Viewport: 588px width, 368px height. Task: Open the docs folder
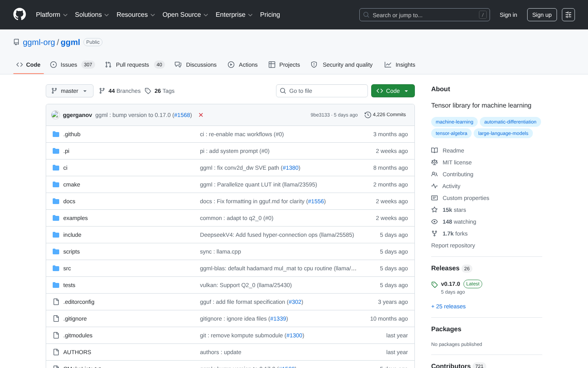(x=69, y=201)
